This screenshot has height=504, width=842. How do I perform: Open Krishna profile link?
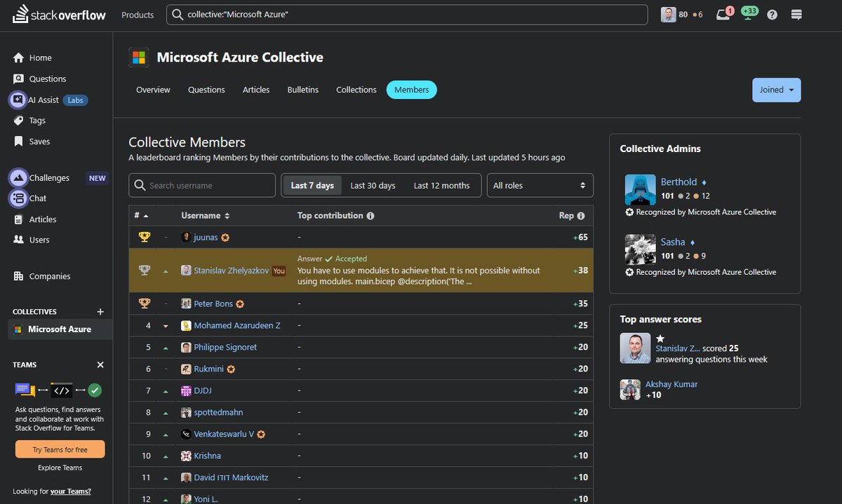(x=207, y=456)
